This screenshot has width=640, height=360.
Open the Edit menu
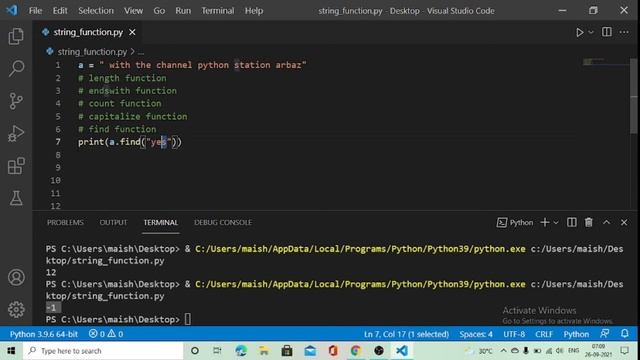pyautogui.click(x=60, y=11)
